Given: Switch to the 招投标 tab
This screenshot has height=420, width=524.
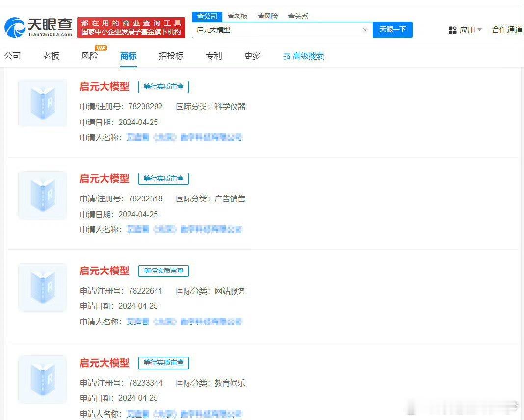Looking at the screenshot, I should click(x=171, y=56).
